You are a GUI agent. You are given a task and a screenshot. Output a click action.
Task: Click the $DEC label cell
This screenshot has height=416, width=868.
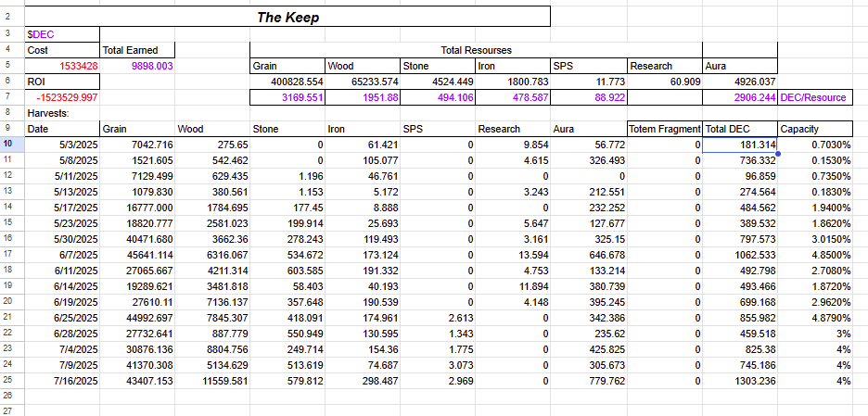[61, 34]
